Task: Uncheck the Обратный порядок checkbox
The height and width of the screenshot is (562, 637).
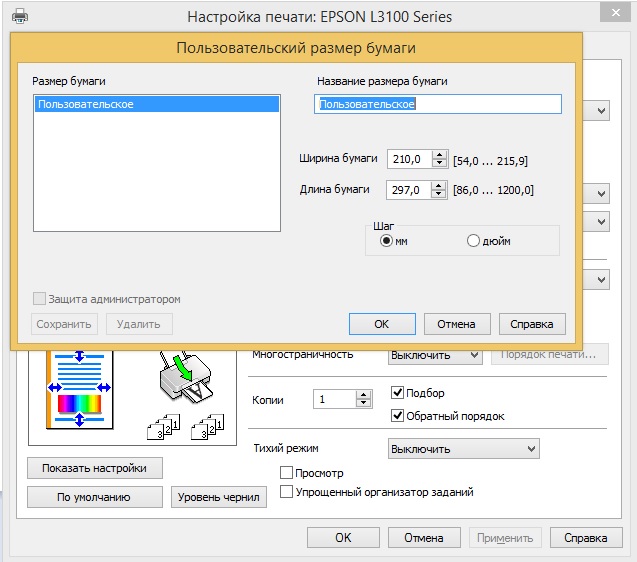Action: click(397, 416)
